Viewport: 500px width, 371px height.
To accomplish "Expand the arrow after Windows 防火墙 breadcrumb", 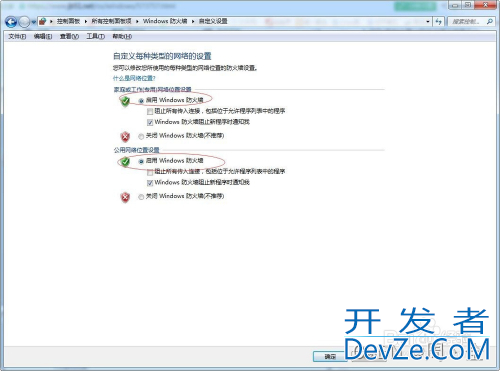I will tap(193, 22).
